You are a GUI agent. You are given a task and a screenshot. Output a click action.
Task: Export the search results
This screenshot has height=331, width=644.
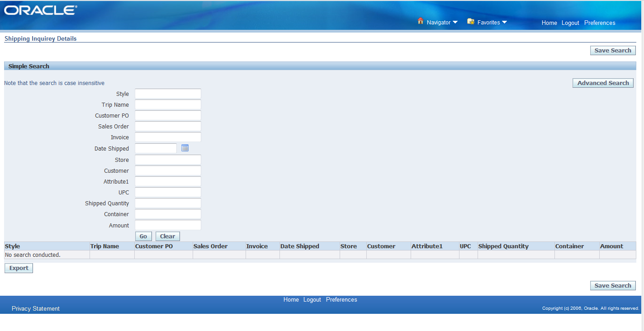(18, 268)
